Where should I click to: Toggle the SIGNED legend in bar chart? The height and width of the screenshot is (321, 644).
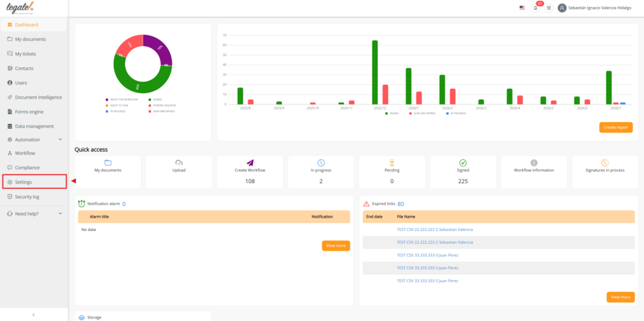pos(392,113)
